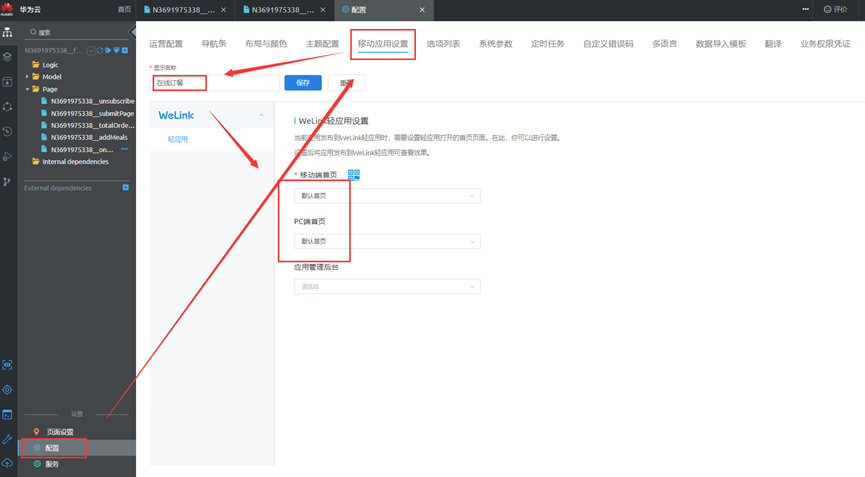Click the 显示名称 input field
This screenshot has width=865, height=477.
pyautogui.click(x=216, y=83)
